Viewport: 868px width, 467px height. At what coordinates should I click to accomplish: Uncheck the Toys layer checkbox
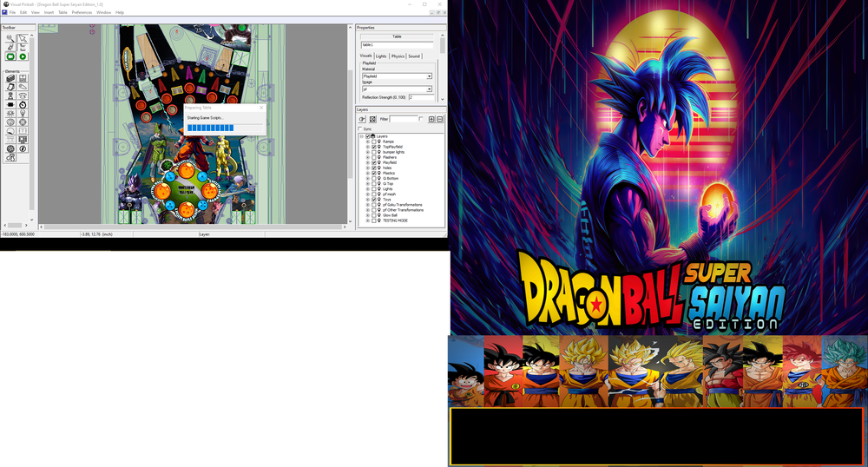373,199
